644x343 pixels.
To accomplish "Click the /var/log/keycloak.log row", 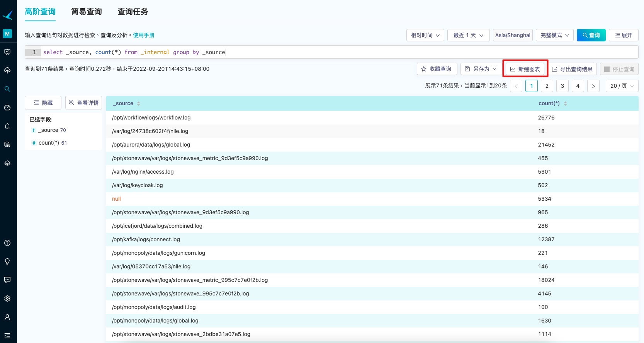I will tap(372, 185).
